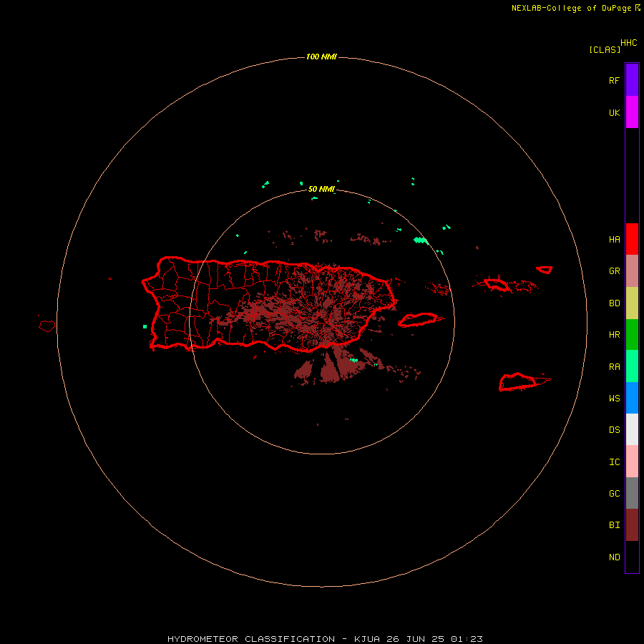Click the DS white legend swatch
Viewport: 644px width, 644px height.
click(632, 429)
